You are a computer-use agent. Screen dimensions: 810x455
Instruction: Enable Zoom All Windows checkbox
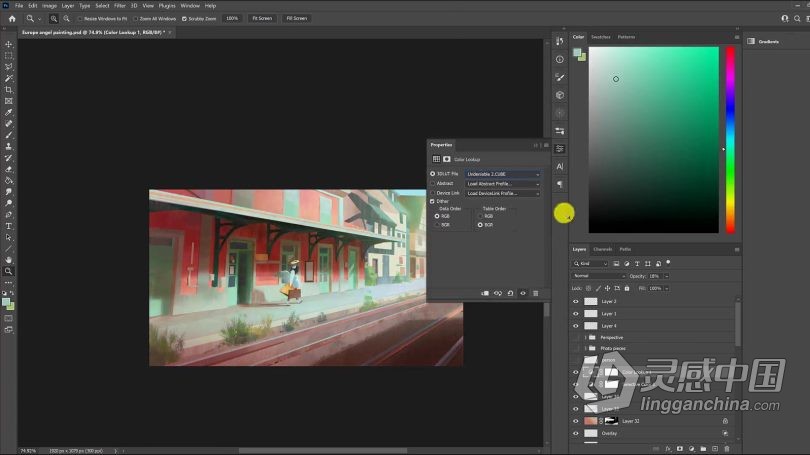(x=136, y=19)
